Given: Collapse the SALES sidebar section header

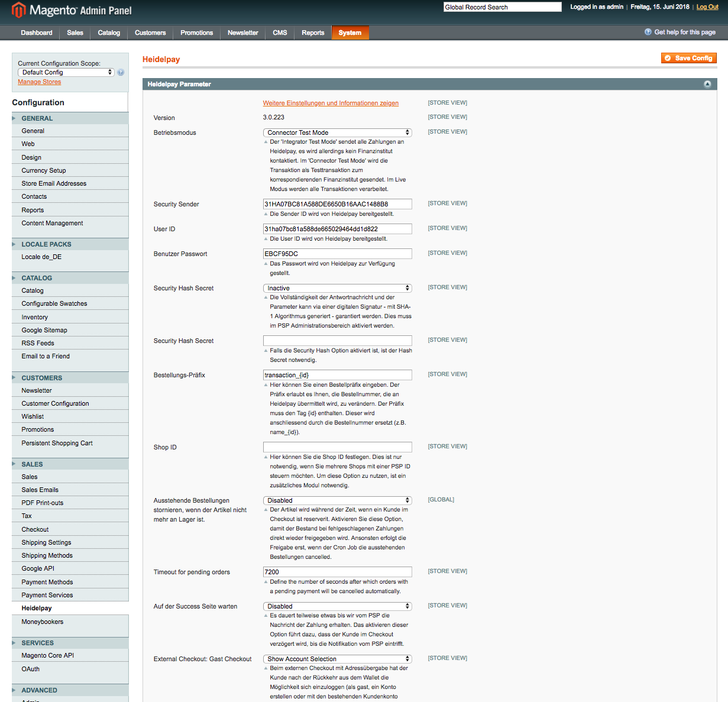Looking at the screenshot, I should 70,464.
